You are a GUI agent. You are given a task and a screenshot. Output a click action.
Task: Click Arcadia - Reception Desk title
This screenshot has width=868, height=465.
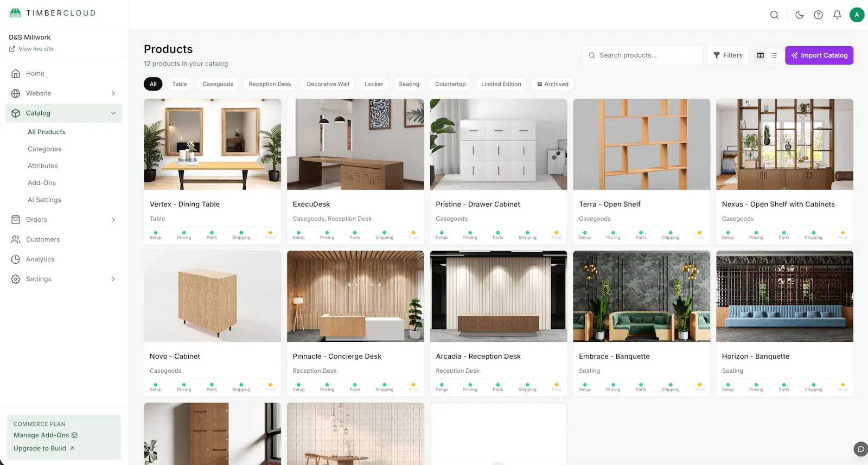click(x=478, y=356)
